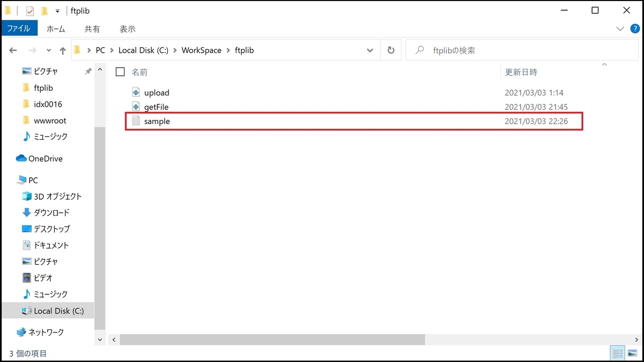This screenshot has width=644, height=362.
Task: Go up to the parent folder
Action: coord(63,50)
